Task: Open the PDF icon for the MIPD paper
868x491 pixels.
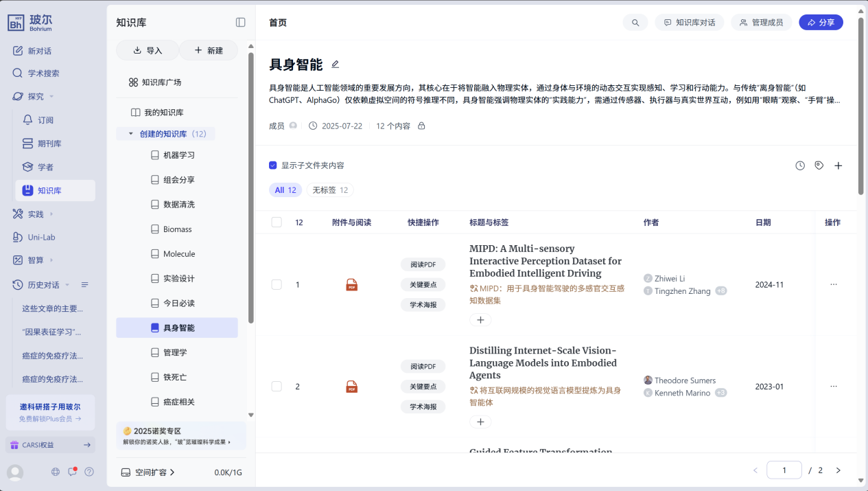Action: pyautogui.click(x=352, y=285)
